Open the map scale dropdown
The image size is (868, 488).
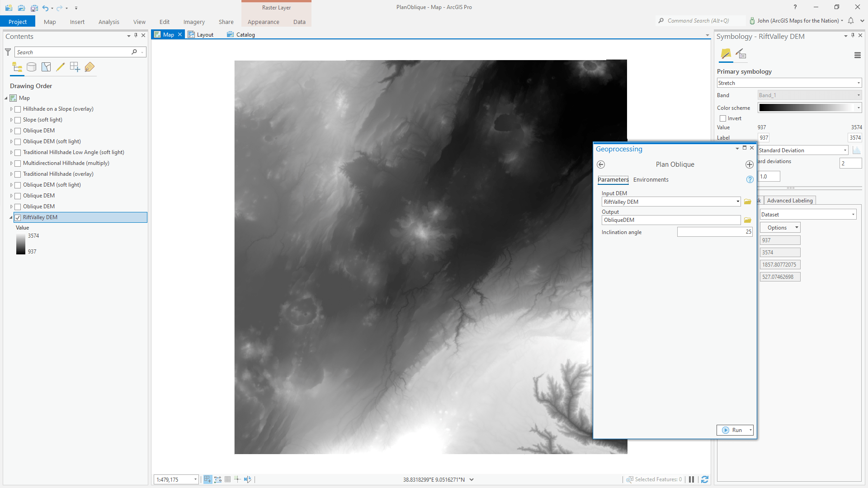coord(195,479)
